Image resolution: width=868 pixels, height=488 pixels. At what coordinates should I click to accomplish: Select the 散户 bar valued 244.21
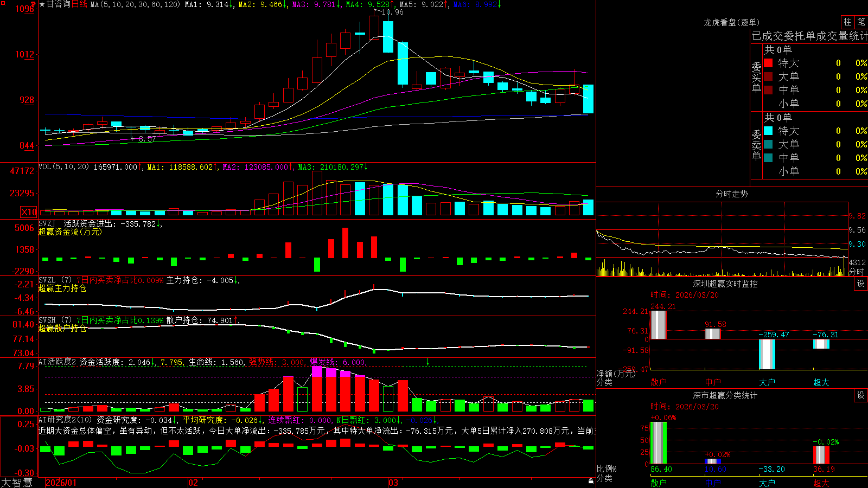(658, 325)
